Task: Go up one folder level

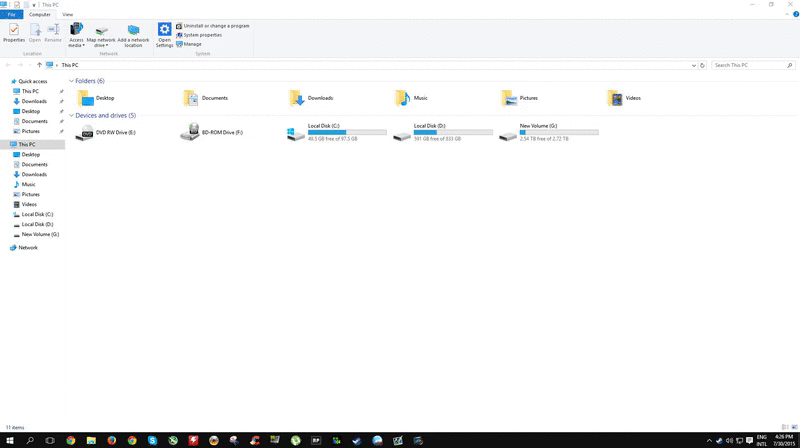Action: [39, 65]
